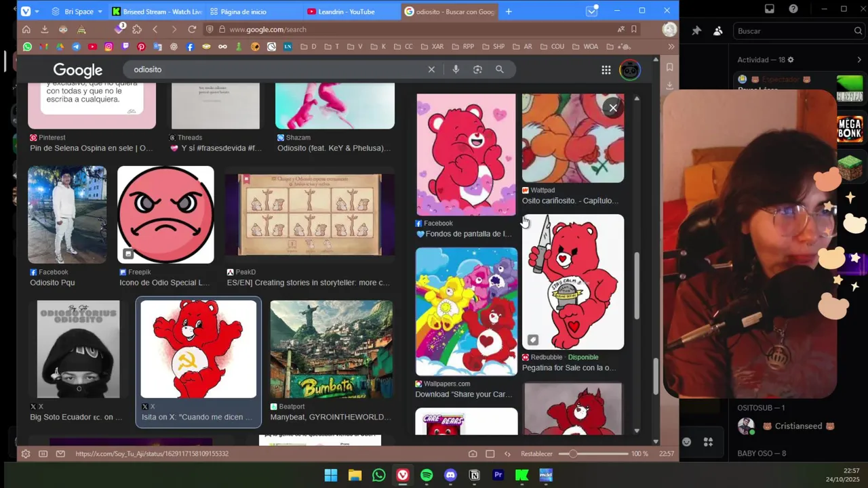Open the closed tabs sync button
868x488 pixels.
click(592, 11)
